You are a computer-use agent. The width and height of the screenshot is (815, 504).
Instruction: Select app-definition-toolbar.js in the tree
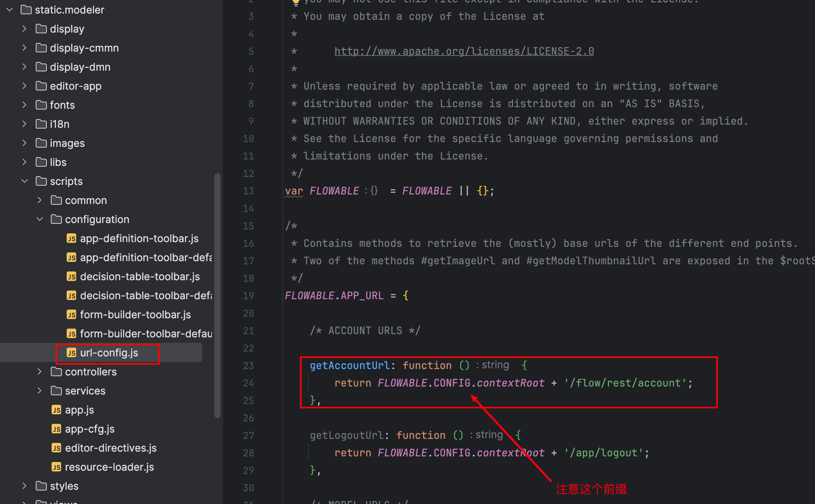pos(139,239)
